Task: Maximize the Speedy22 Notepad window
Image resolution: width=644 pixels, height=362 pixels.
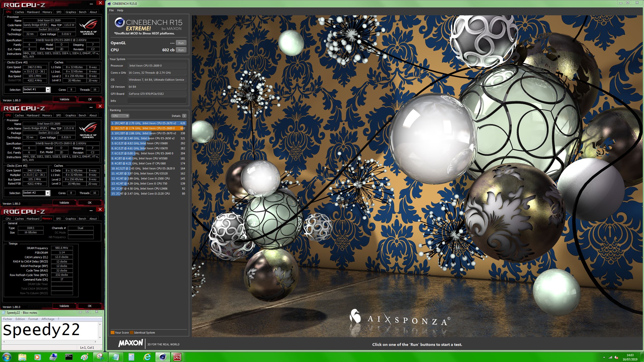Action: click(x=87, y=312)
